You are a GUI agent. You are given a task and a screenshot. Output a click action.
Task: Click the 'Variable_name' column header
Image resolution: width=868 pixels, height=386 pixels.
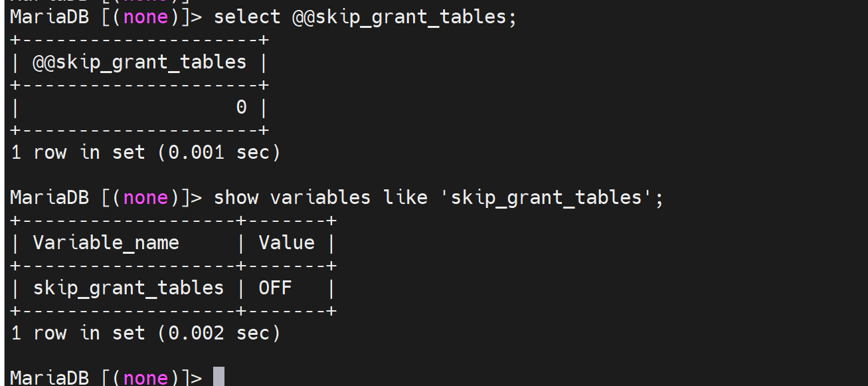[106, 242]
